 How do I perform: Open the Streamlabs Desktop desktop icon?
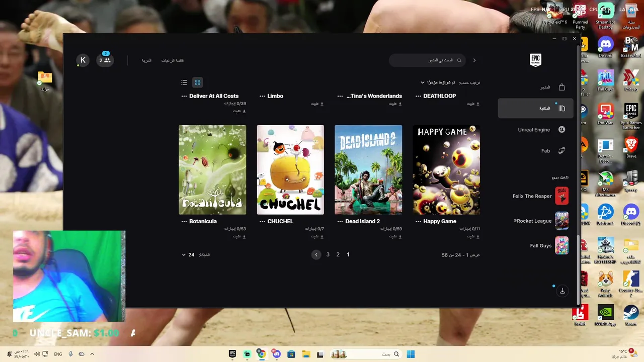[606, 15]
